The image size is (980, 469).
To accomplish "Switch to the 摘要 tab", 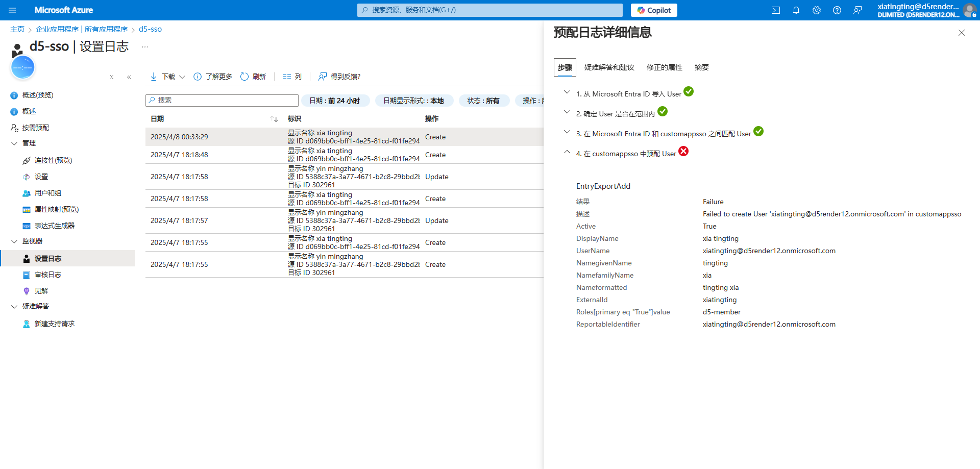I will [702, 67].
